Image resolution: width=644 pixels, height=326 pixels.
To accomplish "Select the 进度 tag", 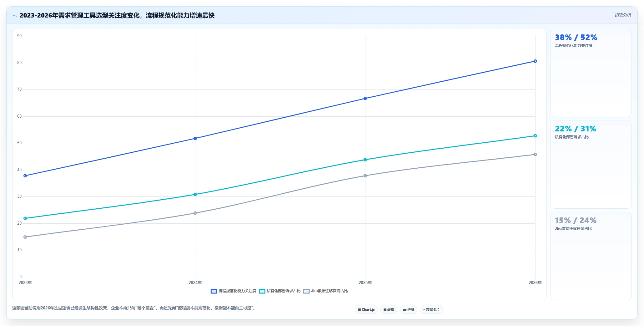I will [x=409, y=309].
